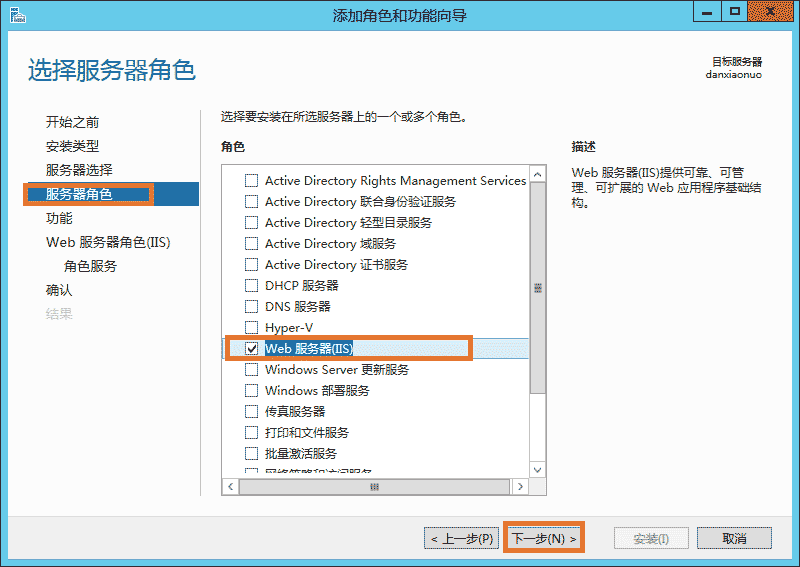
Task: Open the 功能 step in the sidebar
Action: 59,218
